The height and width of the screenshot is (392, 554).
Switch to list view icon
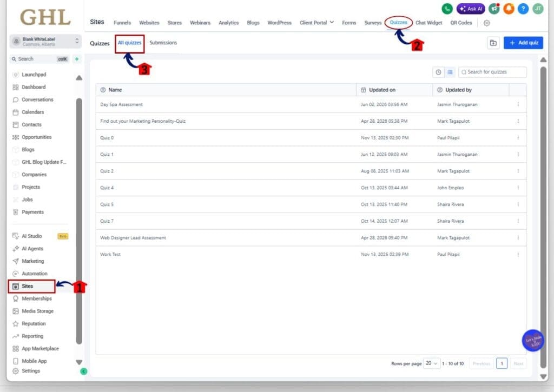[450, 72]
